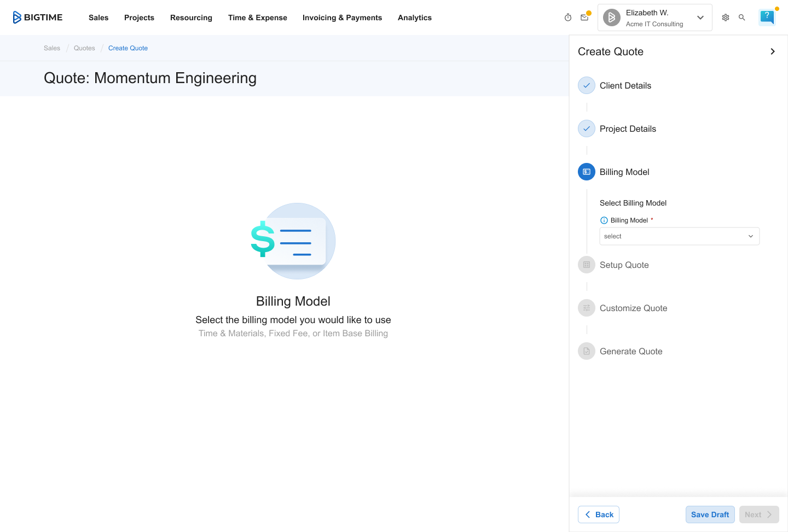Open the timer stopwatch icon
The image size is (788, 532).
point(568,17)
